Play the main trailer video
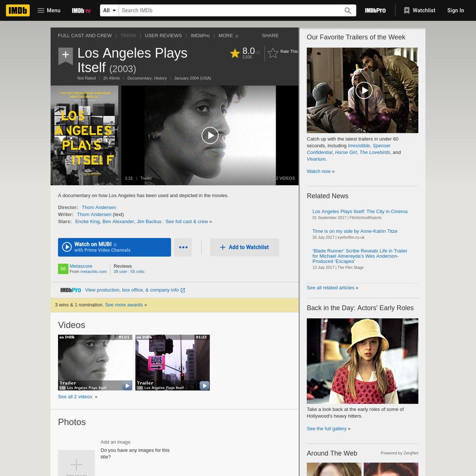This screenshot has width=476, height=476. [x=210, y=135]
